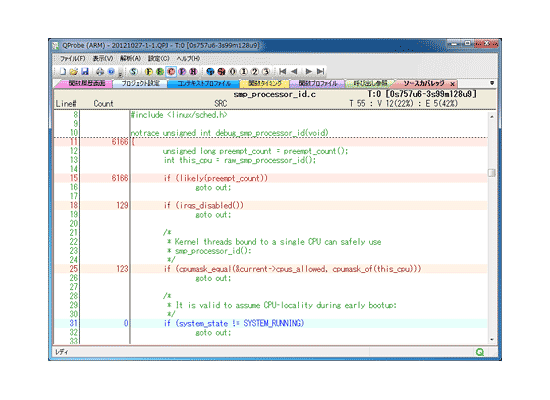Screen dimensions: 550x400
Task: Open a project with the folder icon
Action: (x=73, y=72)
